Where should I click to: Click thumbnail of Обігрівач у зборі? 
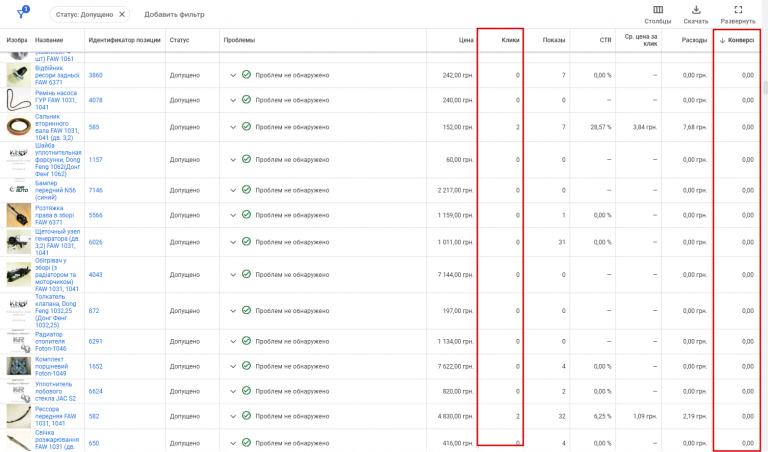(x=19, y=275)
